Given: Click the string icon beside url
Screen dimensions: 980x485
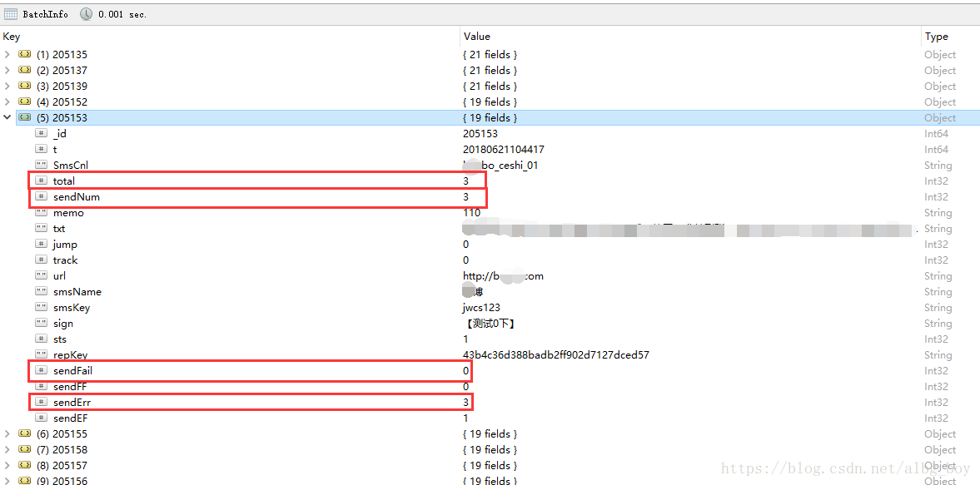Looking at the screenshot, I should (42, 276).
